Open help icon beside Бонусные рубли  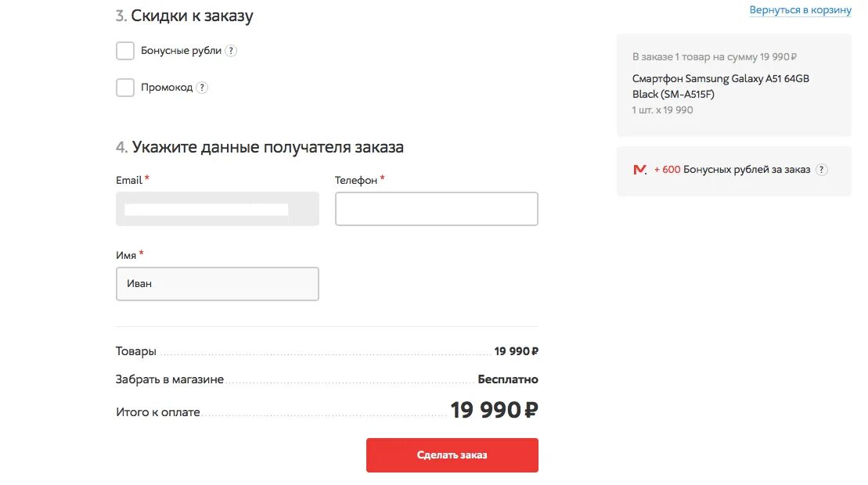click(x=231, y=51)
